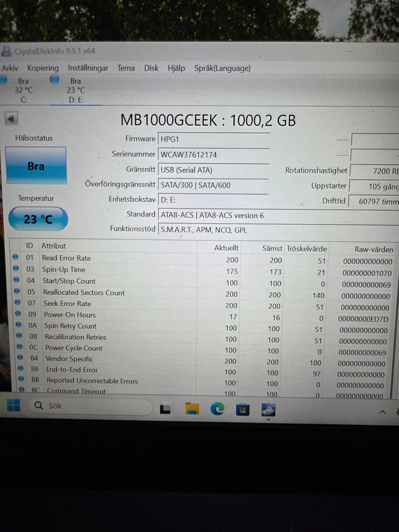Click the Funktionsstöd field S.M.A.R.T., APM

(278, 230)
